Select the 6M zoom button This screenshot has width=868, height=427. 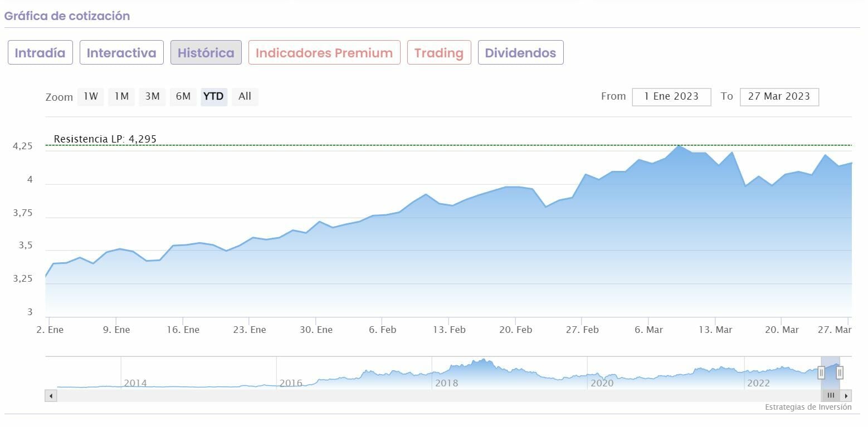[x=183, y=96]
